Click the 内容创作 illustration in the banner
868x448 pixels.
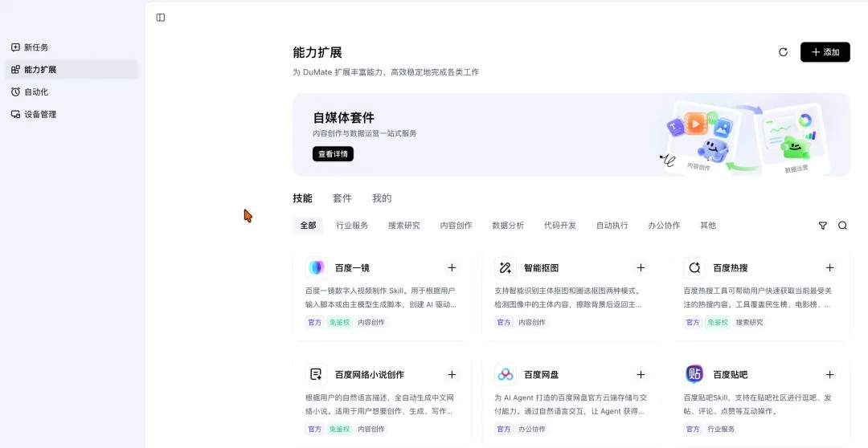click(702, 138)
